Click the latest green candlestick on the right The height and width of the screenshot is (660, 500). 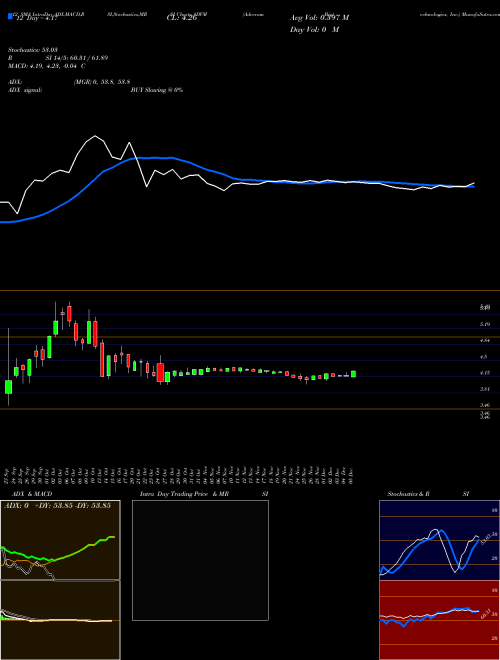click(x=353, y=374)
